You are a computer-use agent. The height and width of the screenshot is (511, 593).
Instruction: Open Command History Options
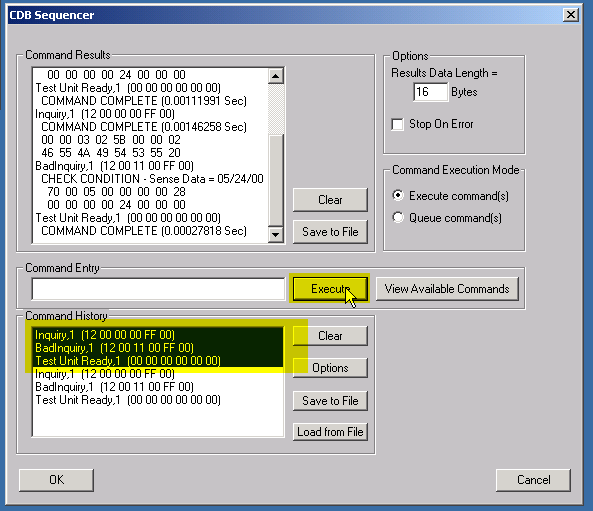330,368
